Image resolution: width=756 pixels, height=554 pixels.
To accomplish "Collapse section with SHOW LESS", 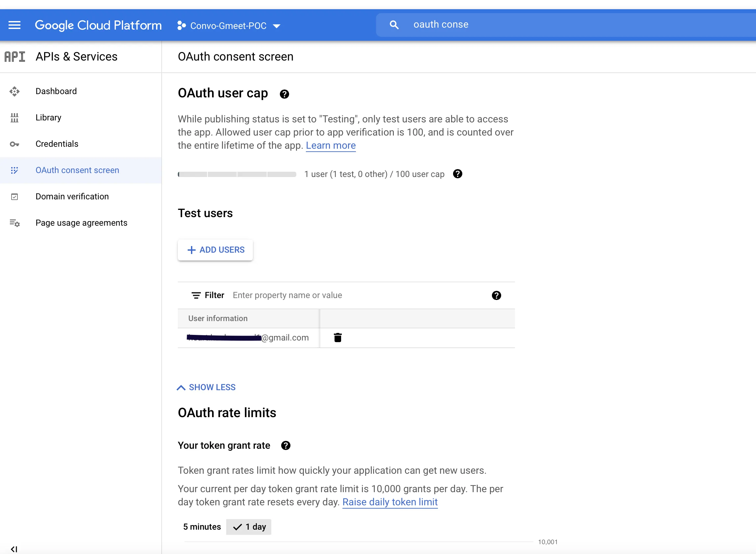I will [206, 387].
